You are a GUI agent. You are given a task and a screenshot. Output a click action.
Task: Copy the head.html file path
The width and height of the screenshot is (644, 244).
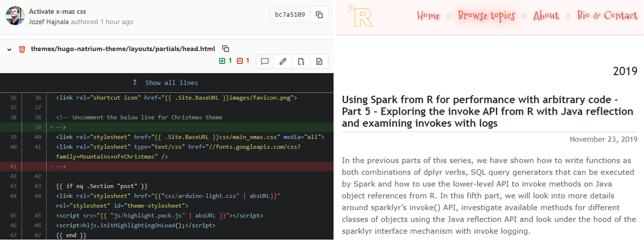pos(225,48)
